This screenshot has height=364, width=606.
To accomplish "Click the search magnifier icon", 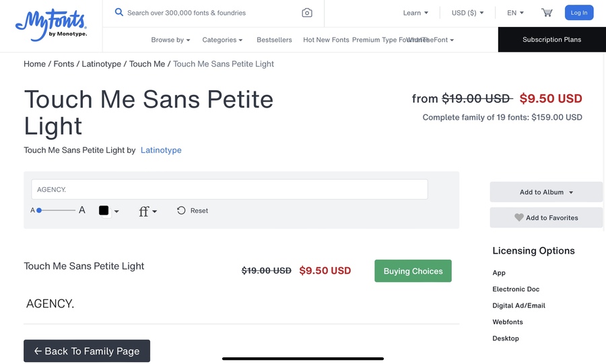I will [x=119, y=12].
